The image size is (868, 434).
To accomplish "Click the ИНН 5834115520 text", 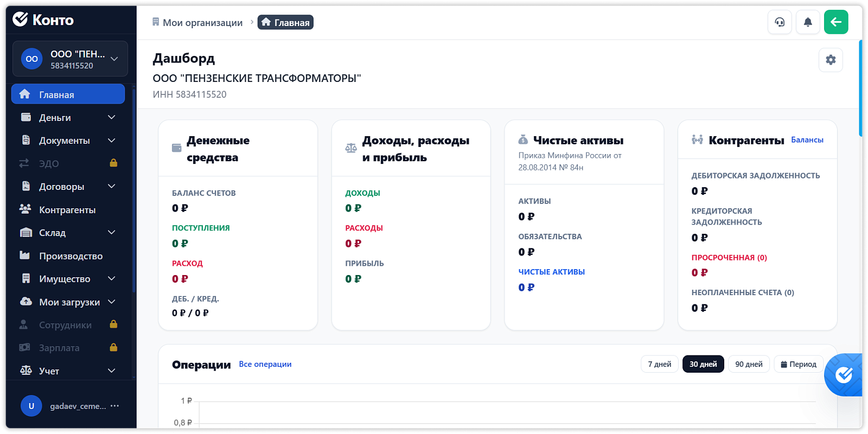I will 189,94.
